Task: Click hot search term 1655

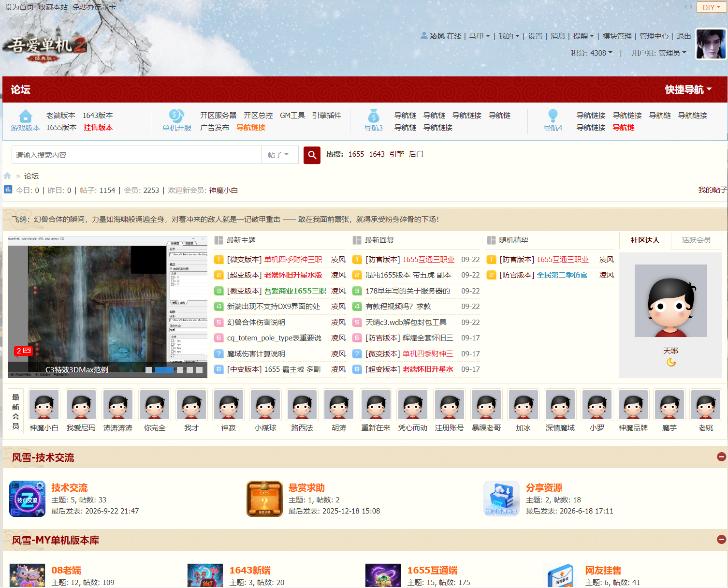Action: [356, 154]
